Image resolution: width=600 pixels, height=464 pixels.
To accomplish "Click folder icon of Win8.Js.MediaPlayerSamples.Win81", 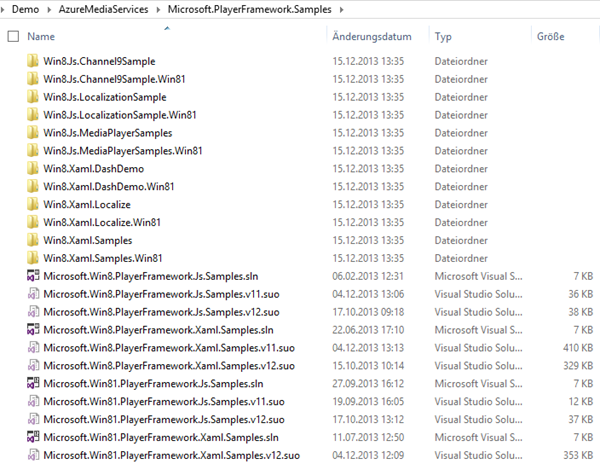I will tap(33, 151).
